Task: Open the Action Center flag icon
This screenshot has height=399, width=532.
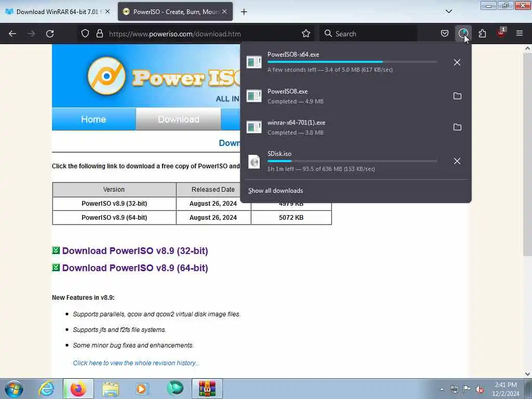Action: pyautogui.click(x=467, y=389)
